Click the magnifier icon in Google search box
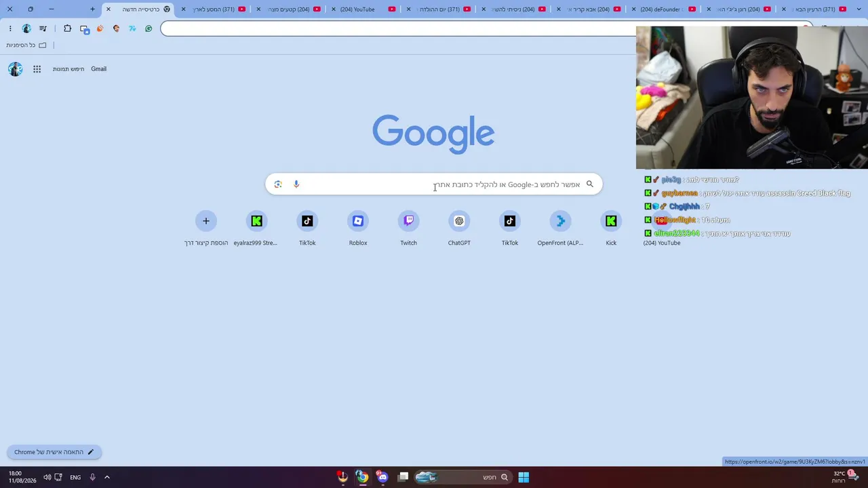 [590, 184]
